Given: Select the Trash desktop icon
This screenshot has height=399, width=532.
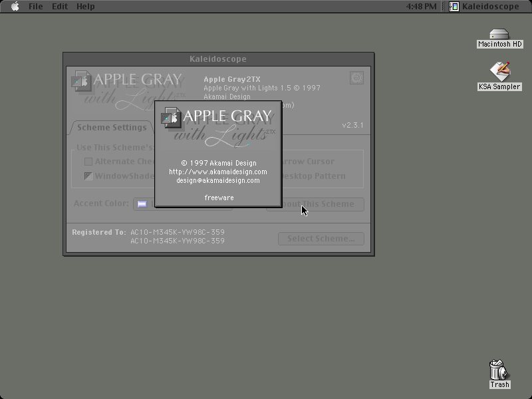Looking at the screenshot, I should point(500,374).
